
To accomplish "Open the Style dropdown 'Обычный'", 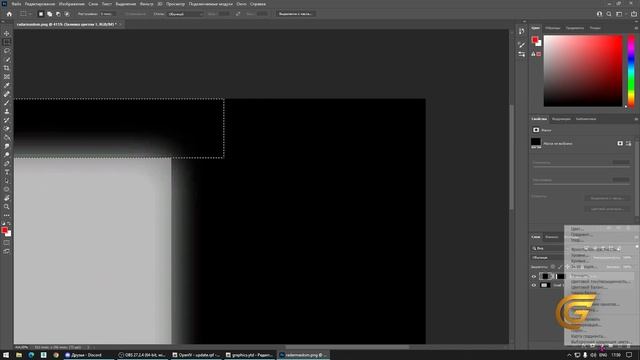I will pyautogui.click(x=185, y=14).
